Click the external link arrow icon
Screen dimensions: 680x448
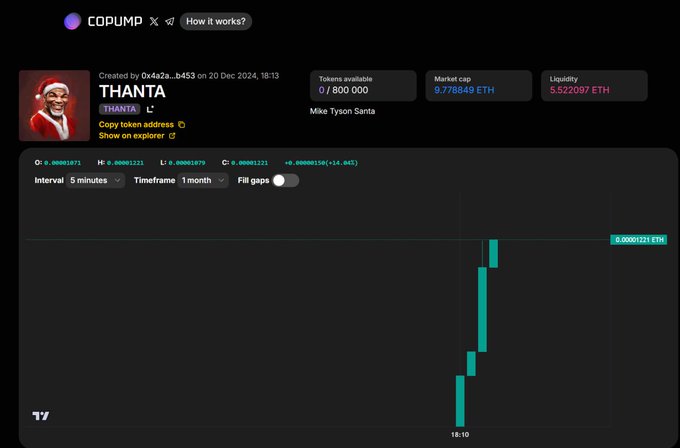point(172,136)
